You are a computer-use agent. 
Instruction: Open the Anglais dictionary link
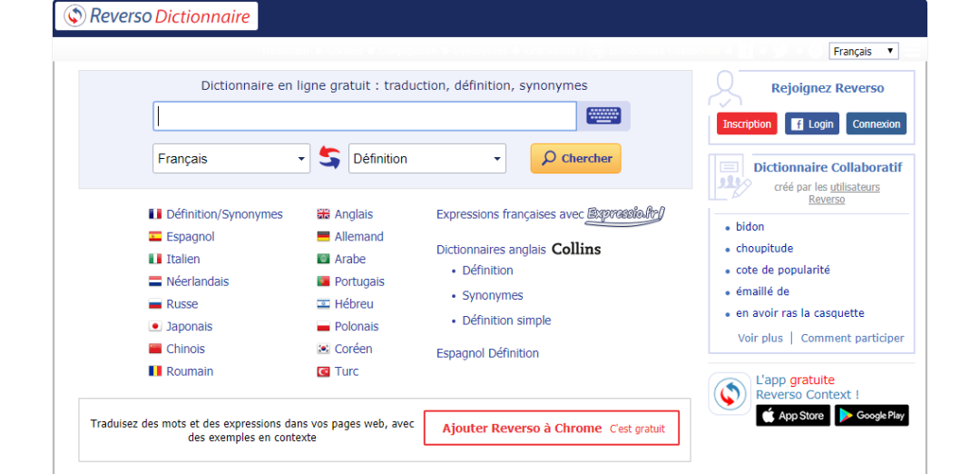[354, 214]
